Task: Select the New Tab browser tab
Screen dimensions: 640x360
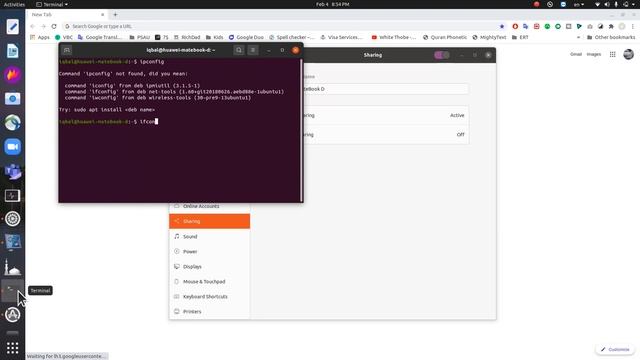Action: pos(67,14)
